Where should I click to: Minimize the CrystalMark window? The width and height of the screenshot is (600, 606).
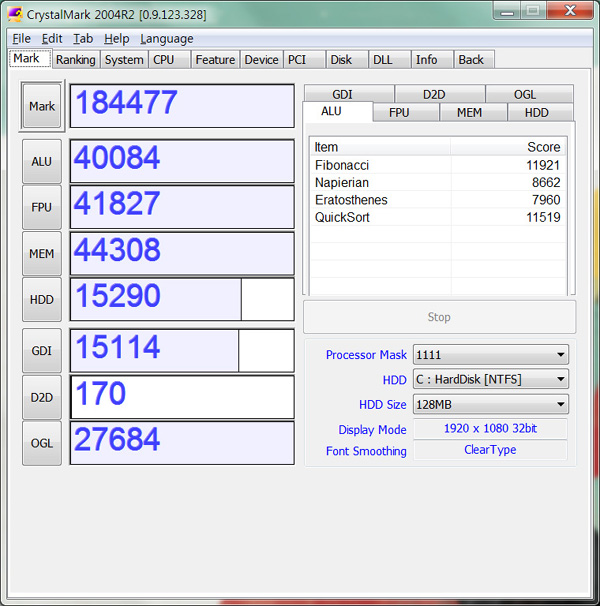coord(507,11)
